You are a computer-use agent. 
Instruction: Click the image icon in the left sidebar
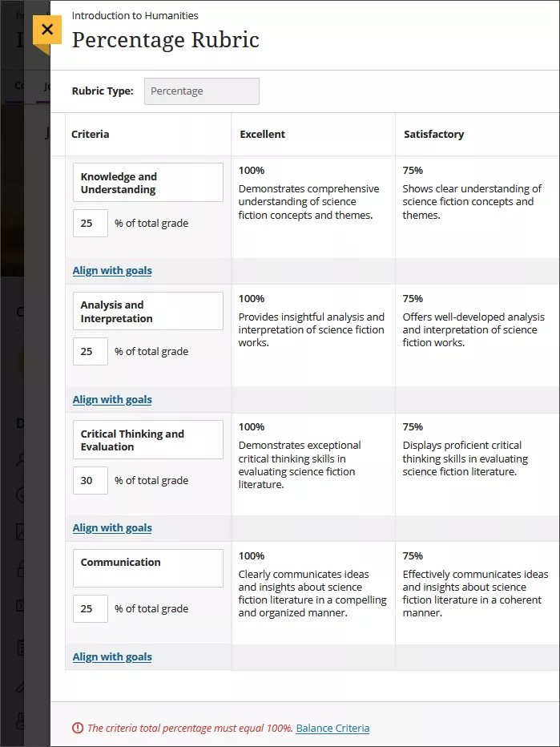21,530
